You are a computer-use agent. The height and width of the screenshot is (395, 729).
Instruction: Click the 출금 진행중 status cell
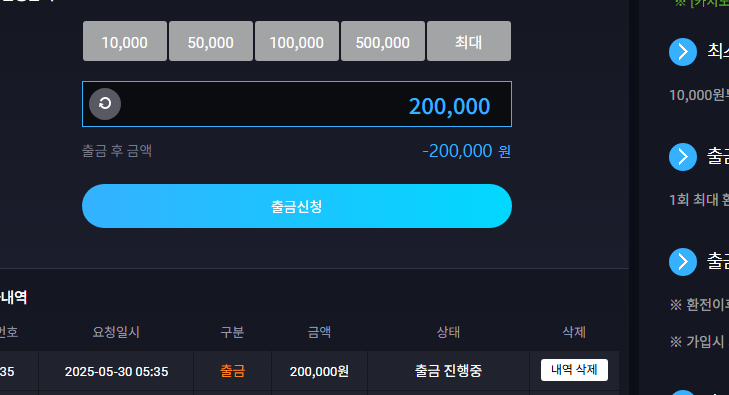(448, 371)
